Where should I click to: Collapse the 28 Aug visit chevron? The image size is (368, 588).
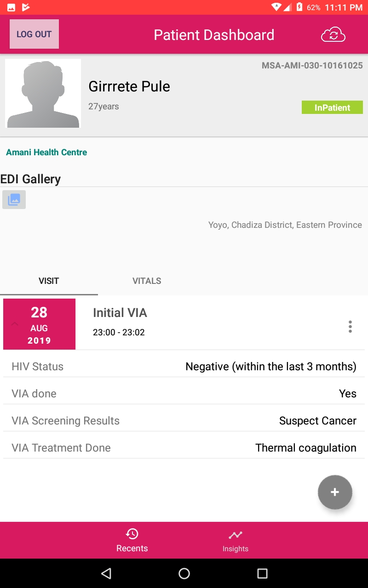tap(15, 324)
